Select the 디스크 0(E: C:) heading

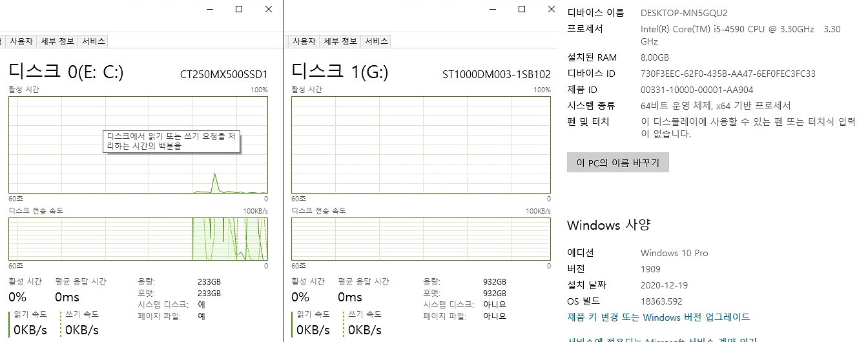click(66, 72)
